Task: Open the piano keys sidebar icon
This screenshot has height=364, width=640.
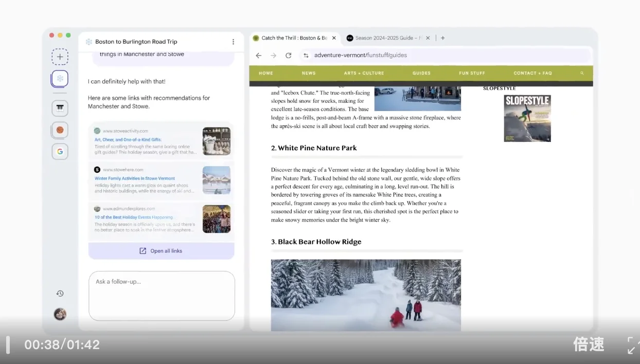Action: pyautogui.click(x=60, y=108)
